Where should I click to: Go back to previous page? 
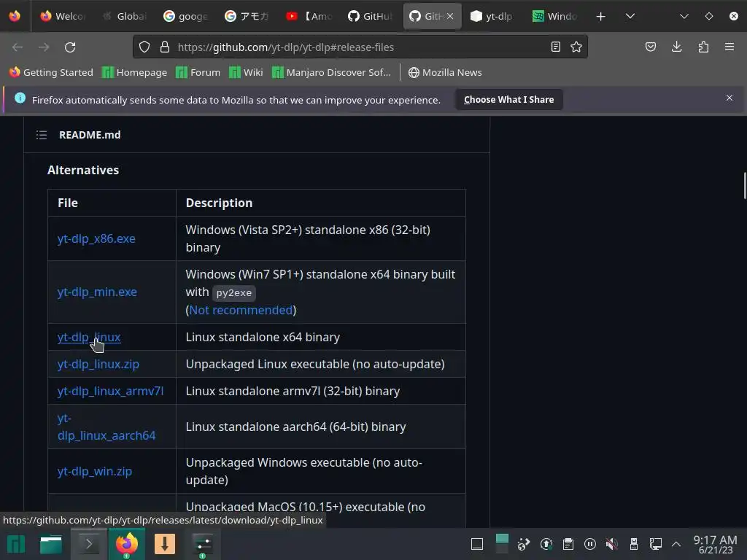18,47
